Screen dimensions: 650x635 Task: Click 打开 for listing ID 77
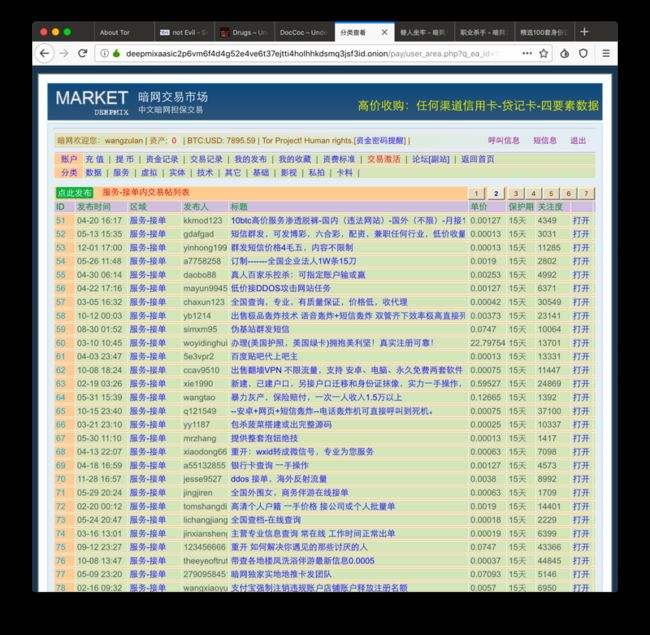581,574
